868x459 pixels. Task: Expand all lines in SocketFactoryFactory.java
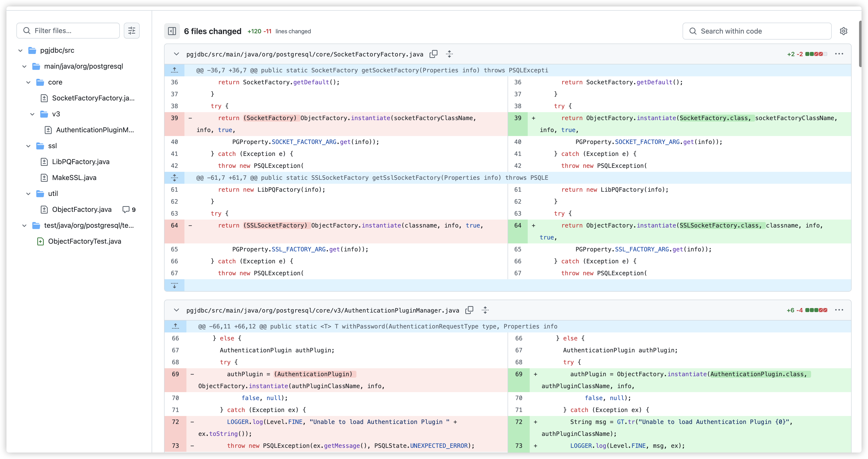coord(449,54)
